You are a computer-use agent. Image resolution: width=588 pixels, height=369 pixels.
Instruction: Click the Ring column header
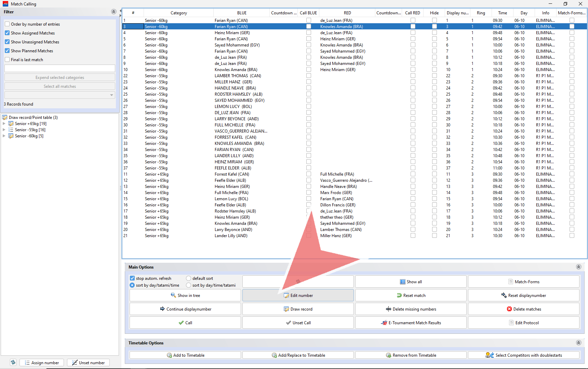point(481,13)
